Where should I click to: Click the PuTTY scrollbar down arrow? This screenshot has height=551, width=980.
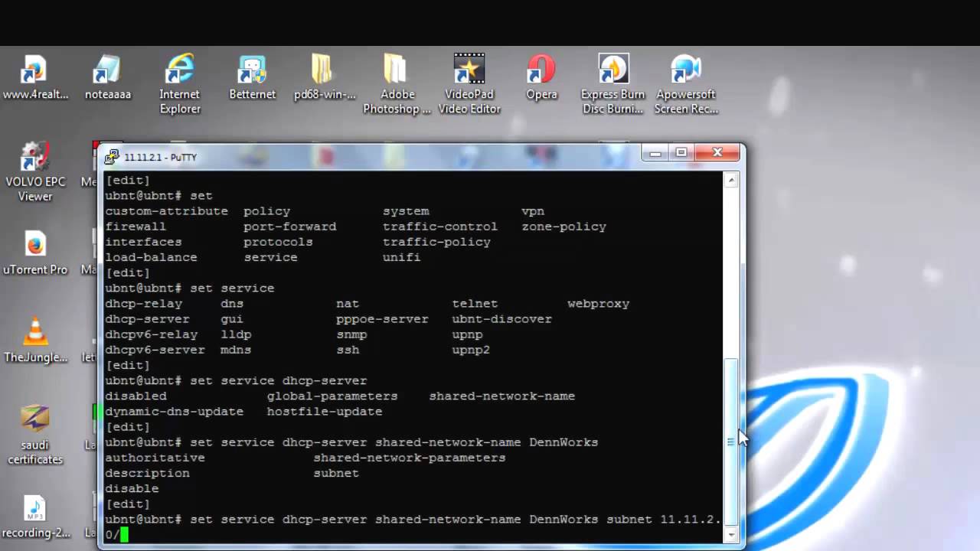(731, 534)
